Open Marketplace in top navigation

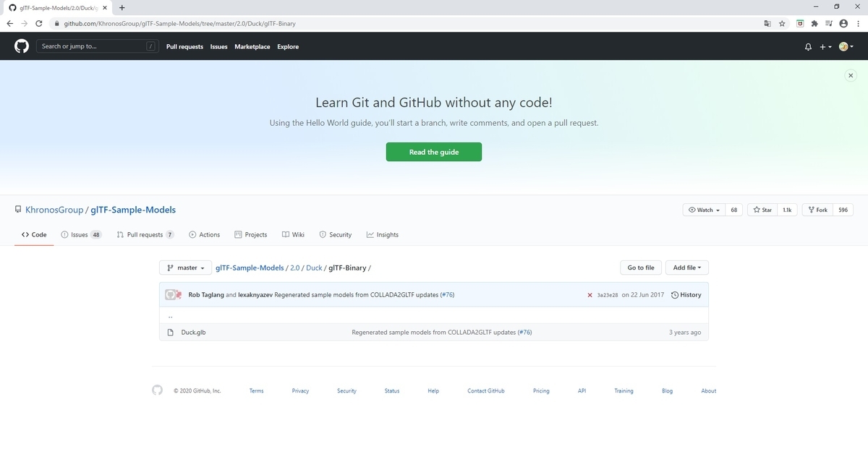point(252,47)
